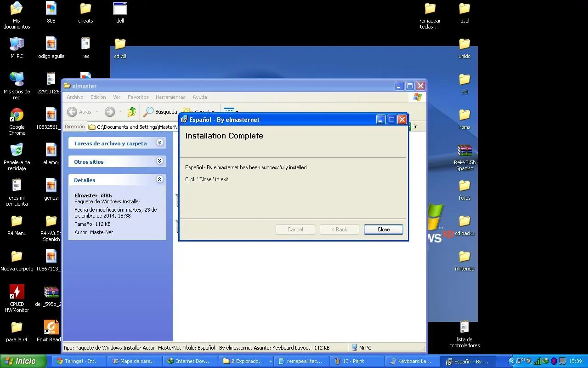
Task: Open the Ver menu
Action: coord(117,97)
